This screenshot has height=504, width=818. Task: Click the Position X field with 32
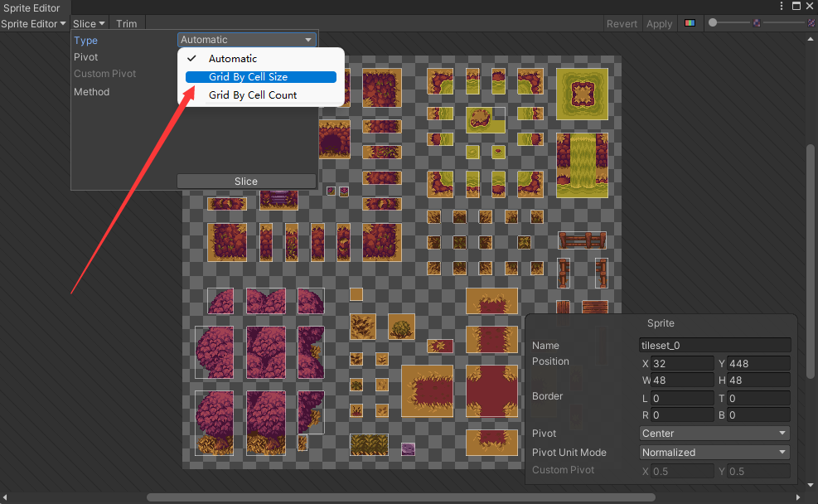coord(682,363)
